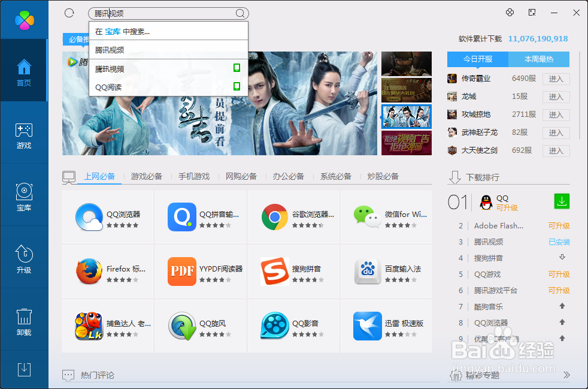This screenshot has height=389, width=588.
Task: Open 传奇霸业 game entry in server list
Action: click(476, 79)
